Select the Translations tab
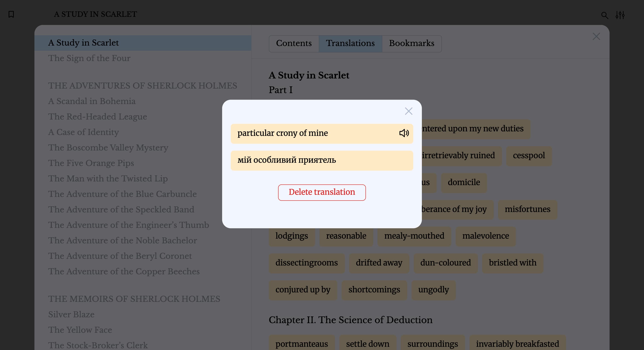 coord(350,43)
